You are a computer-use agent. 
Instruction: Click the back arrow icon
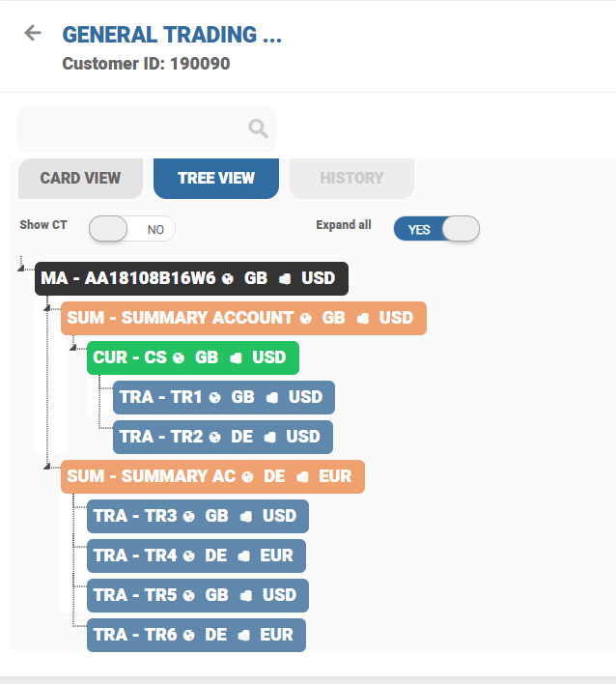[x=33, y=33]
